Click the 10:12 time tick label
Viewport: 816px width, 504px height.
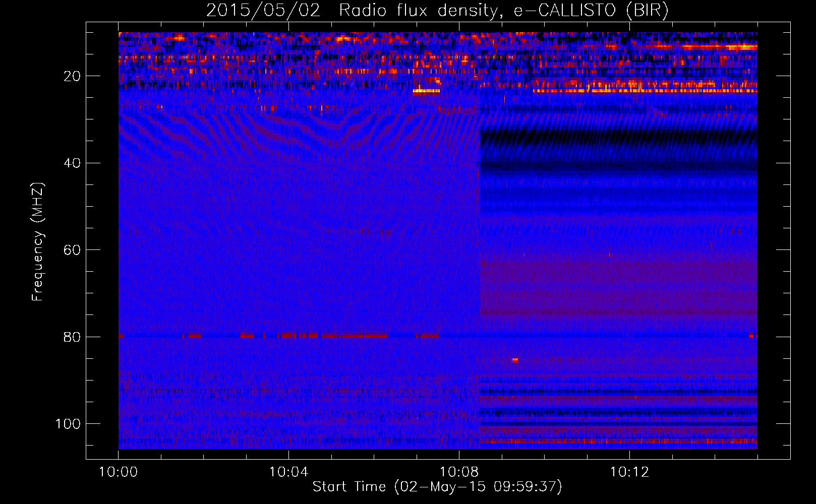(x=629, y=472)
